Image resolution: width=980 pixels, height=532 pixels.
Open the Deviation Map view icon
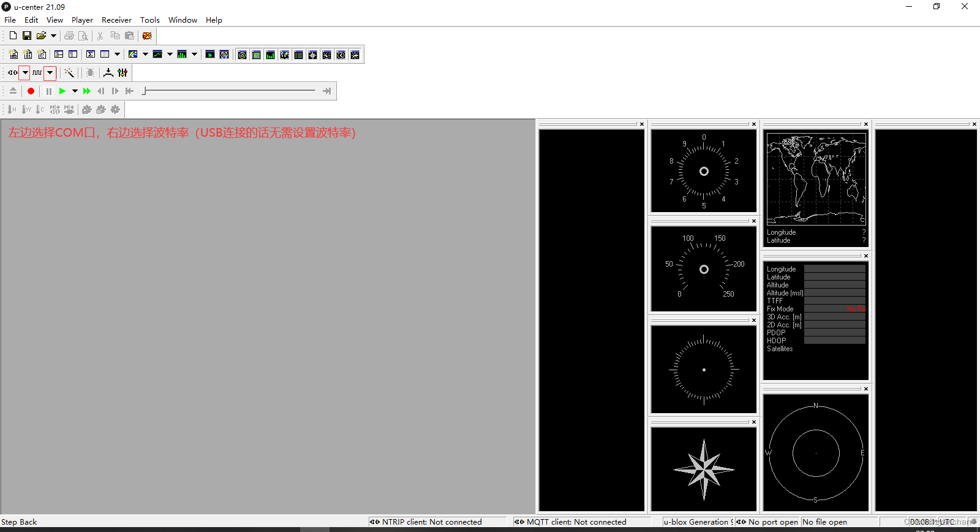click(x=210, y=55)
